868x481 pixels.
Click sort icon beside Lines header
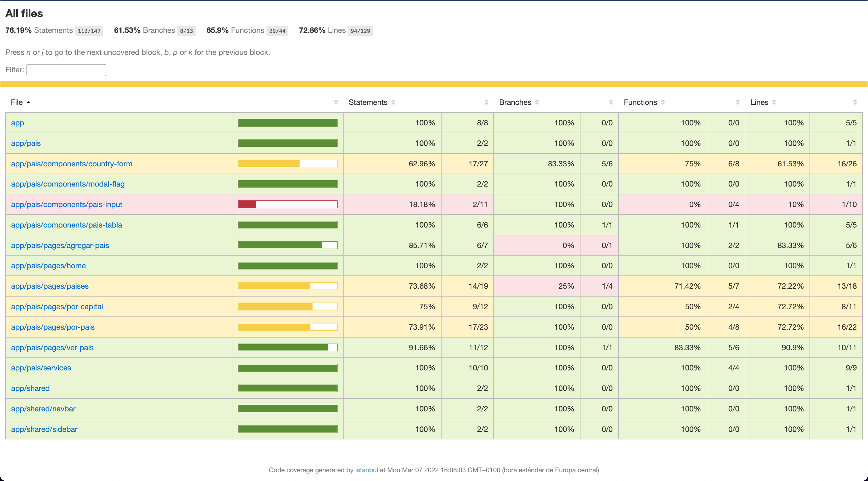(x=774, y=102)
